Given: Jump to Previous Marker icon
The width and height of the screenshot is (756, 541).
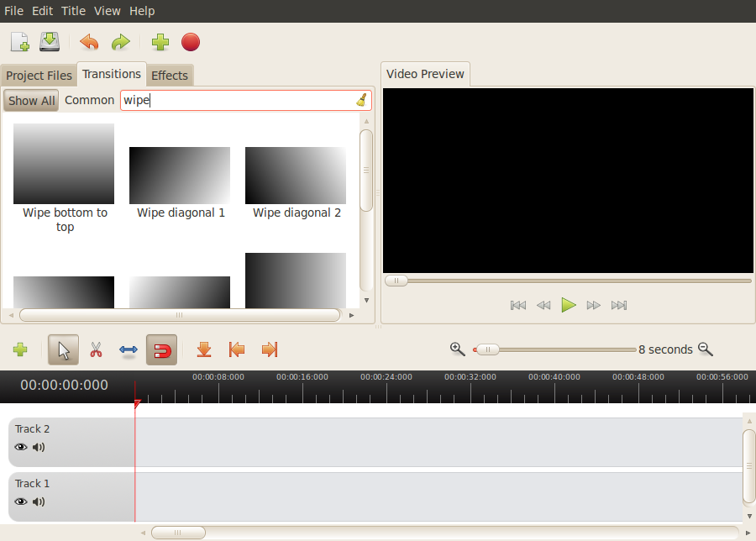Looking at the screenshot, I should point(237,349).
